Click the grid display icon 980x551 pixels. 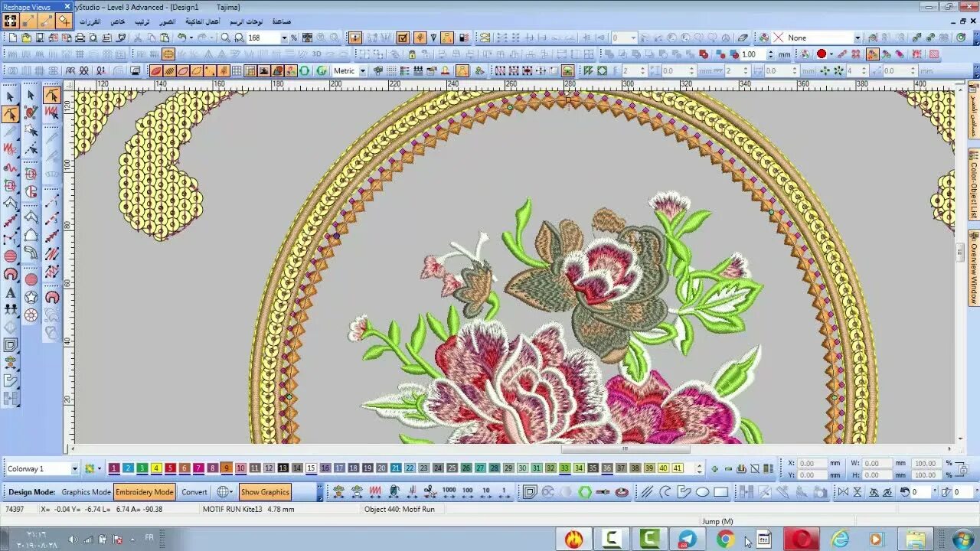(237, 70)
